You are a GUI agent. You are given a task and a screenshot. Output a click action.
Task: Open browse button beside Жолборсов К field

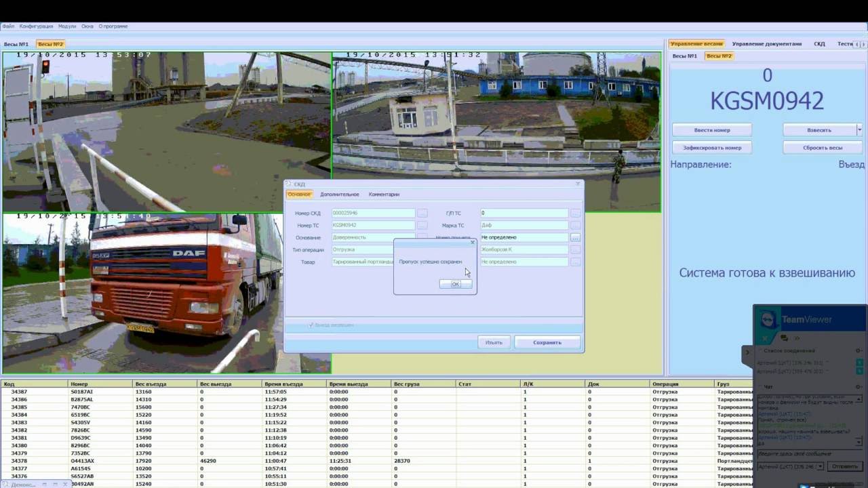(x=576, y=249)
